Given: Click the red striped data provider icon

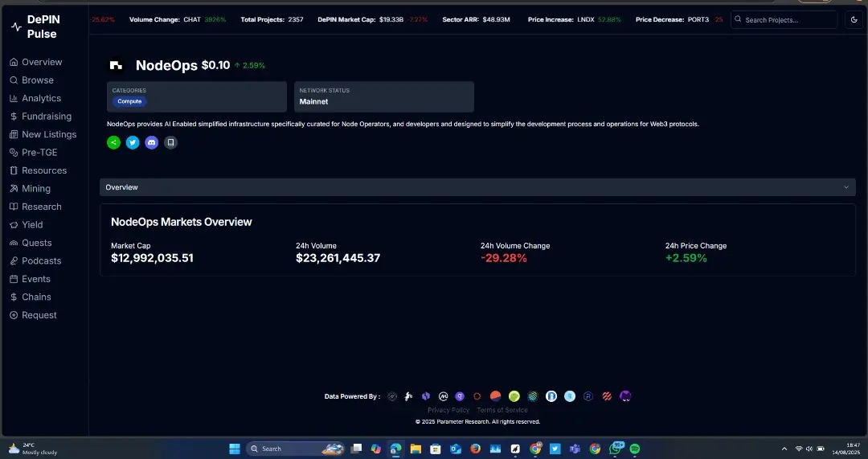Looking at the screenshot, I should (607, 396).
